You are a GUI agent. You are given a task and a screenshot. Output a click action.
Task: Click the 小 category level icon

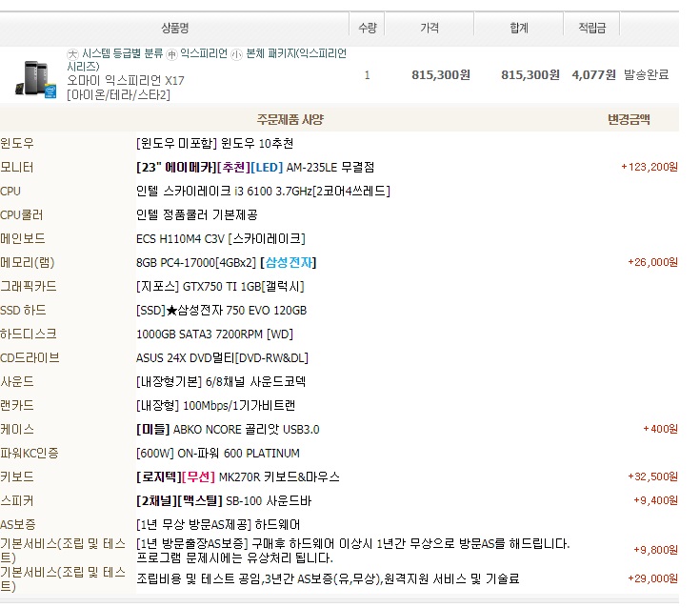tap(236, 54)
